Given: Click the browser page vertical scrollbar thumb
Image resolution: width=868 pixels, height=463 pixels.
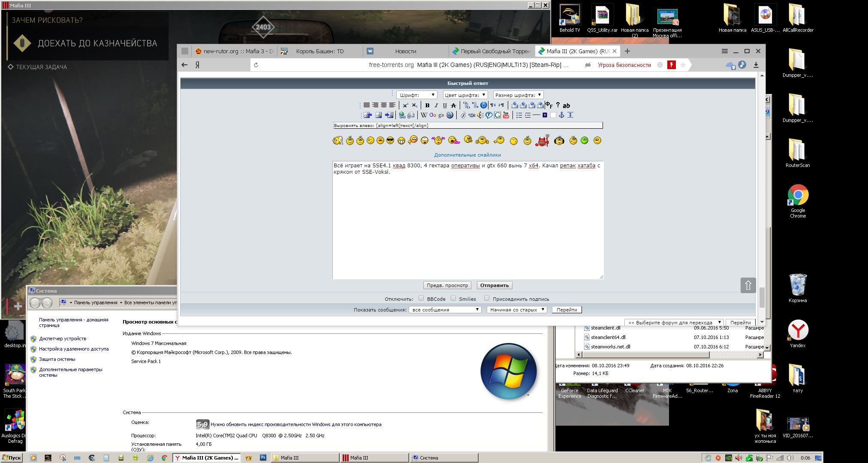Looking at the screenshot, I should coord(762,297).
